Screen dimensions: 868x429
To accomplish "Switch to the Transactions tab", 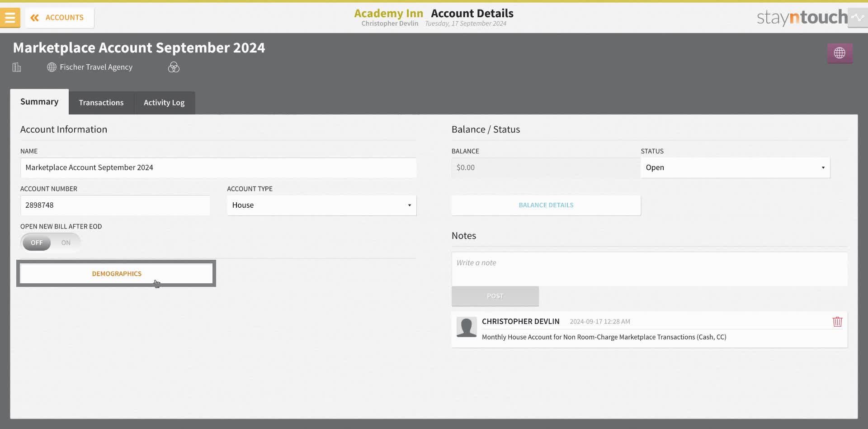I will tap(101, 103).
